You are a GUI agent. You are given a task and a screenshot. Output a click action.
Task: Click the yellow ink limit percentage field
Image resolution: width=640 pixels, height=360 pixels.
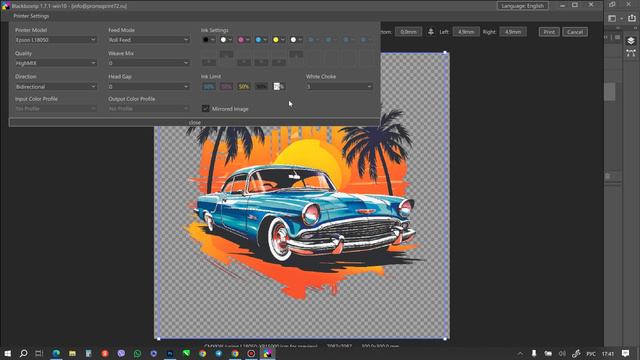(x=244, y=87)
